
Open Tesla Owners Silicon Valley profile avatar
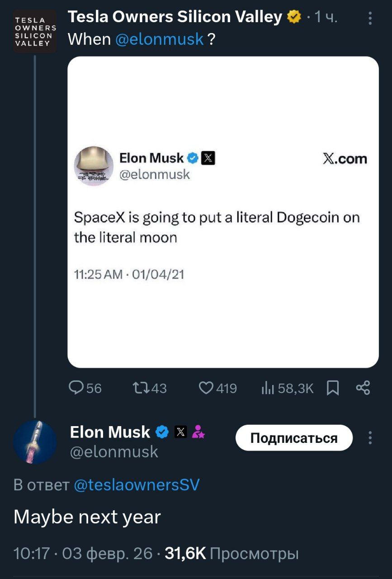35,32
